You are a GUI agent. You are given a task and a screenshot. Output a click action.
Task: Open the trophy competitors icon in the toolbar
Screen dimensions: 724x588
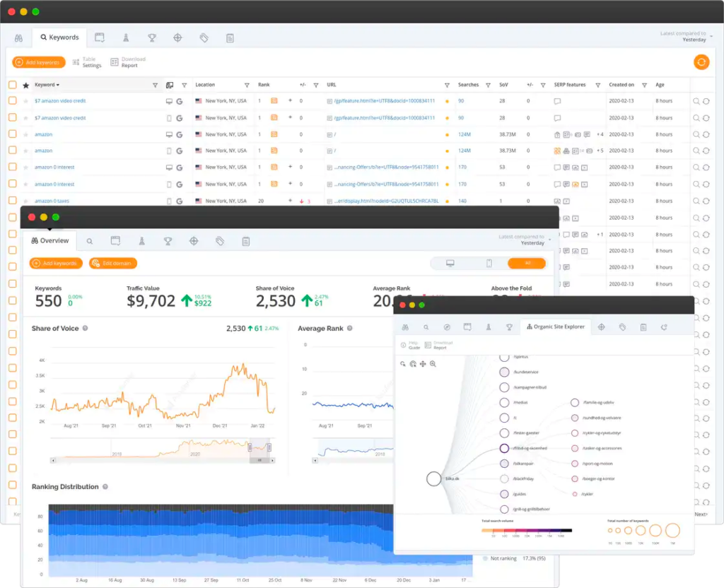tap(153, 37)
